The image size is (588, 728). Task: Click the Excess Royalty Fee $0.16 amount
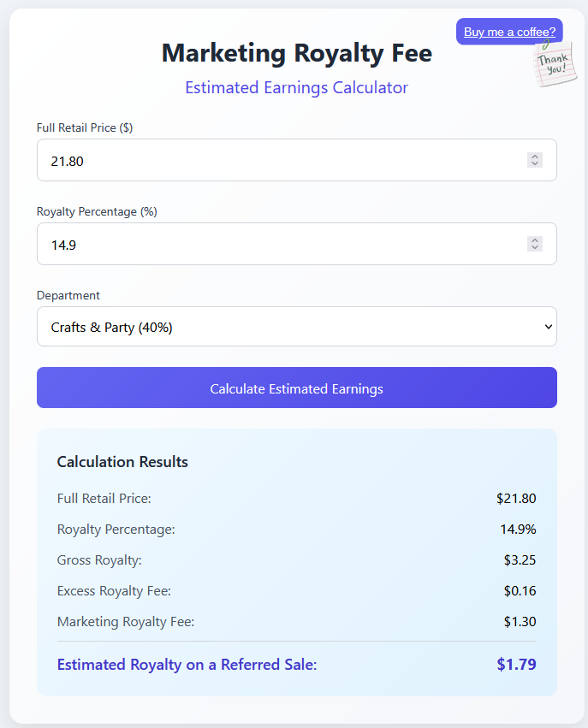coord(520,591)
